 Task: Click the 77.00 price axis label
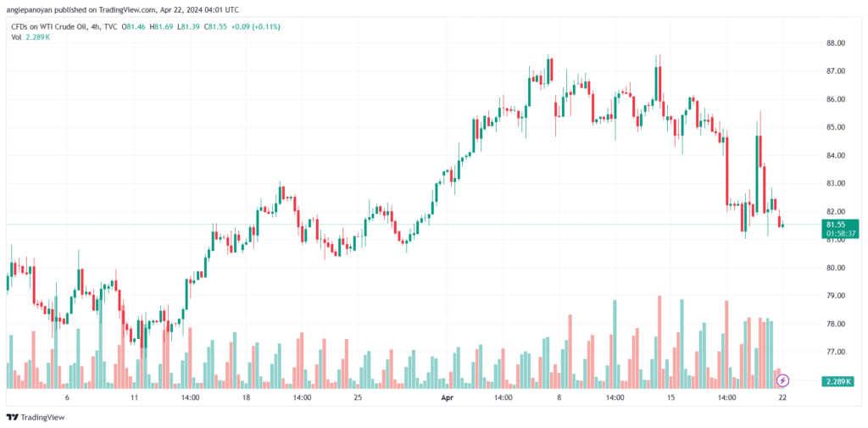click(835, 352)
